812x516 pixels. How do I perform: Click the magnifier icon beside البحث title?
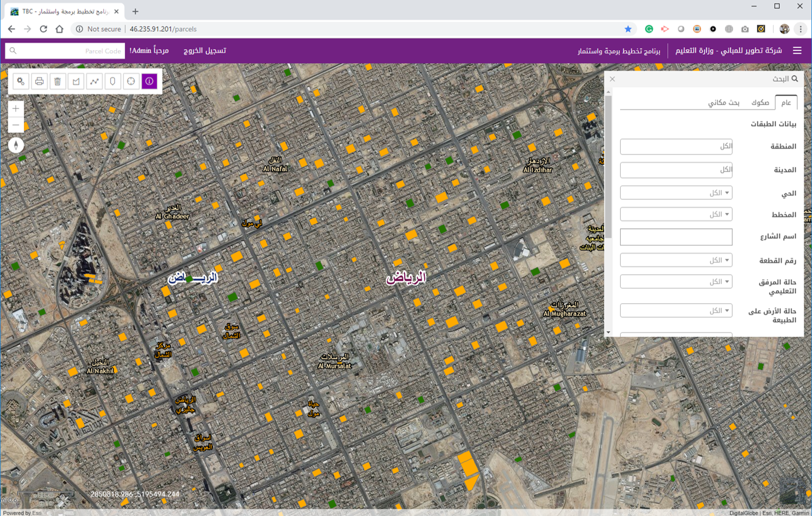coord(795,78)
